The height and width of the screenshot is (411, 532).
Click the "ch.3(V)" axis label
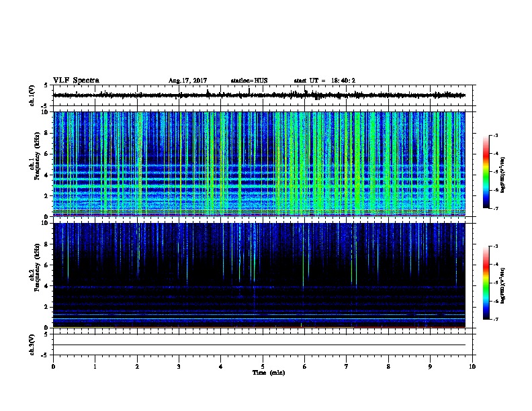32,345
